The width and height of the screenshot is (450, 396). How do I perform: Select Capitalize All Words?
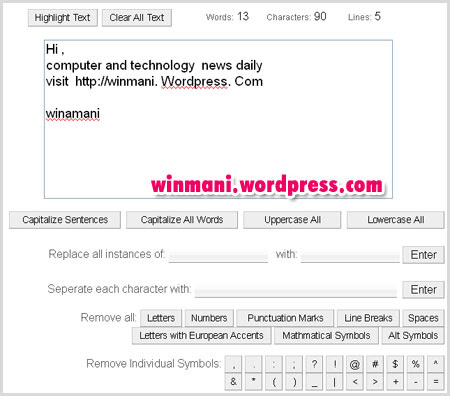(182, 220)
